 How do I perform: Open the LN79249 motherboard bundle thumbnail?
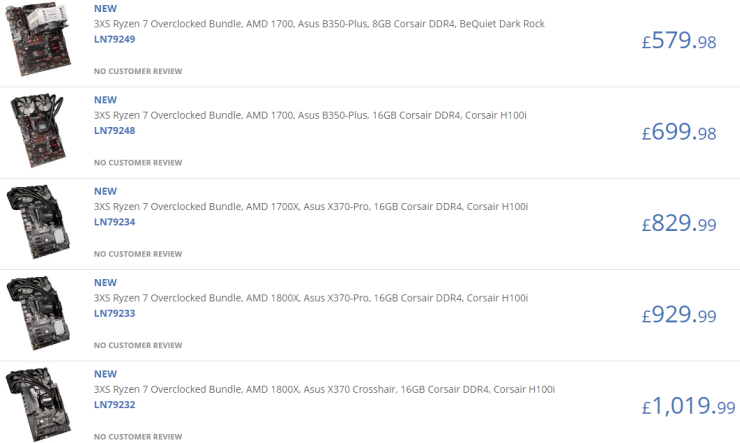[x=40, y=41]
